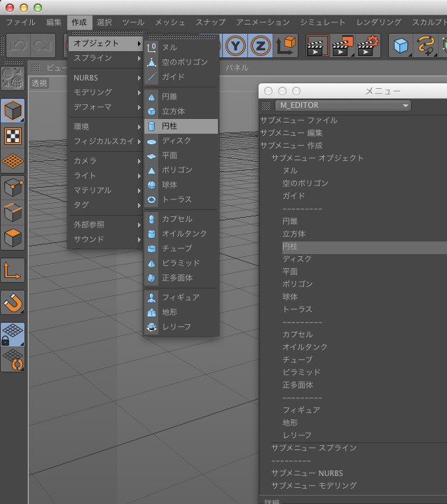
Task: Click the Render to Picture Viewer icon
Action: 343,46
